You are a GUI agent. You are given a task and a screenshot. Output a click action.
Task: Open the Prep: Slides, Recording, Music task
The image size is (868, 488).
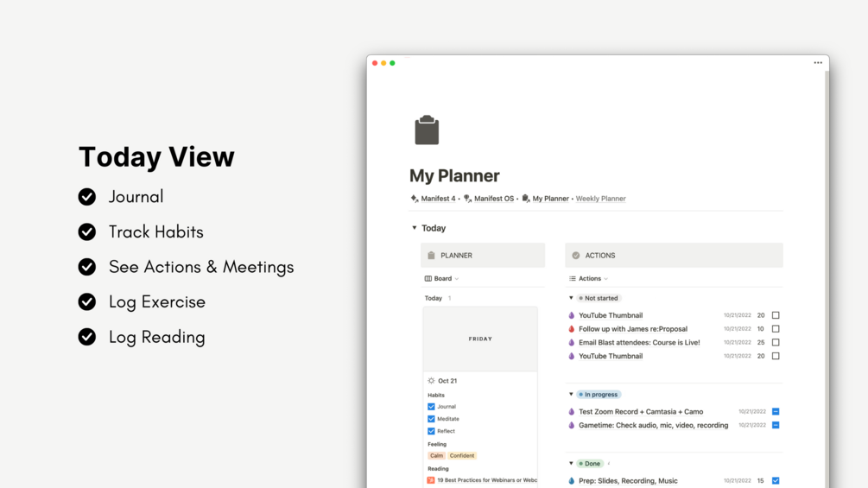[x=628, y=481]
